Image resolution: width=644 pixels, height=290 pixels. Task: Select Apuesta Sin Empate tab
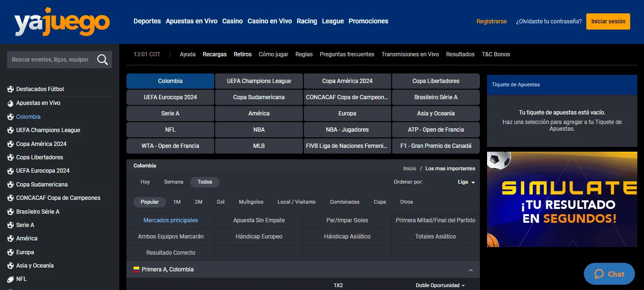click(x=259, y=220)
